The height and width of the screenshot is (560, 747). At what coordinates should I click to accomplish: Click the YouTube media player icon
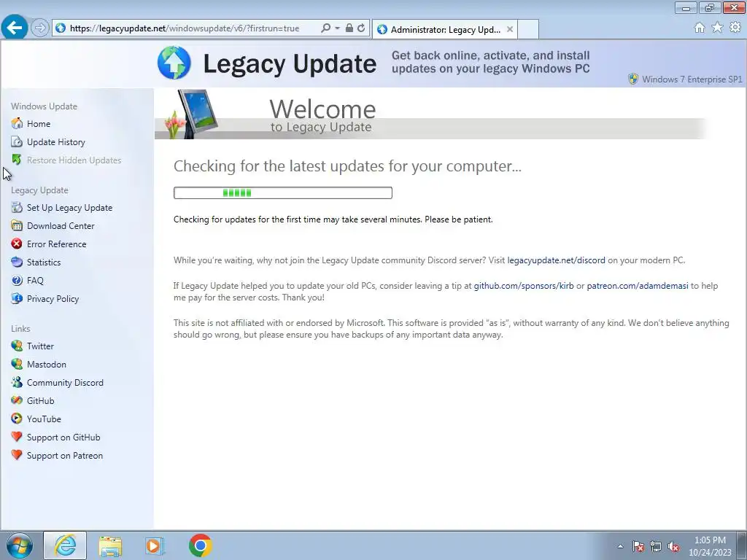click(17, 419)
